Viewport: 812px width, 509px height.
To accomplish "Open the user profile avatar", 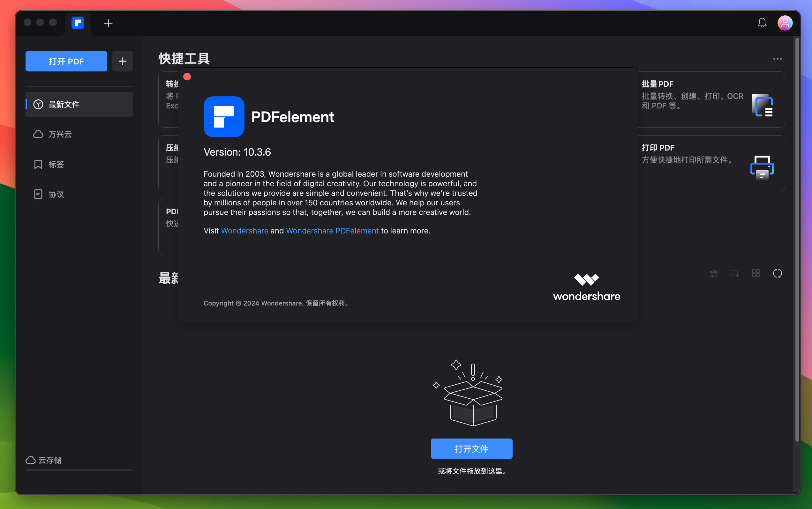I will 785,23.
